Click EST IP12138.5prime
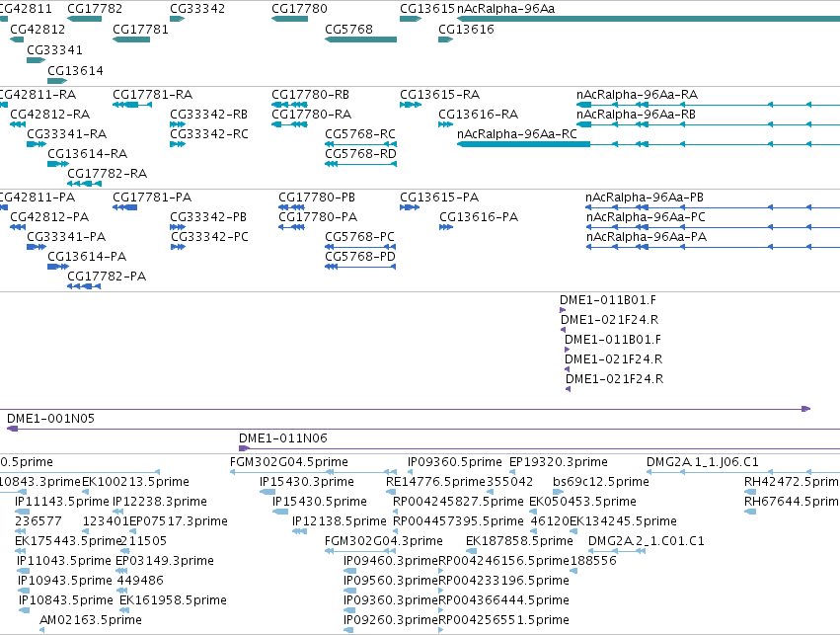 click(340, 521)
